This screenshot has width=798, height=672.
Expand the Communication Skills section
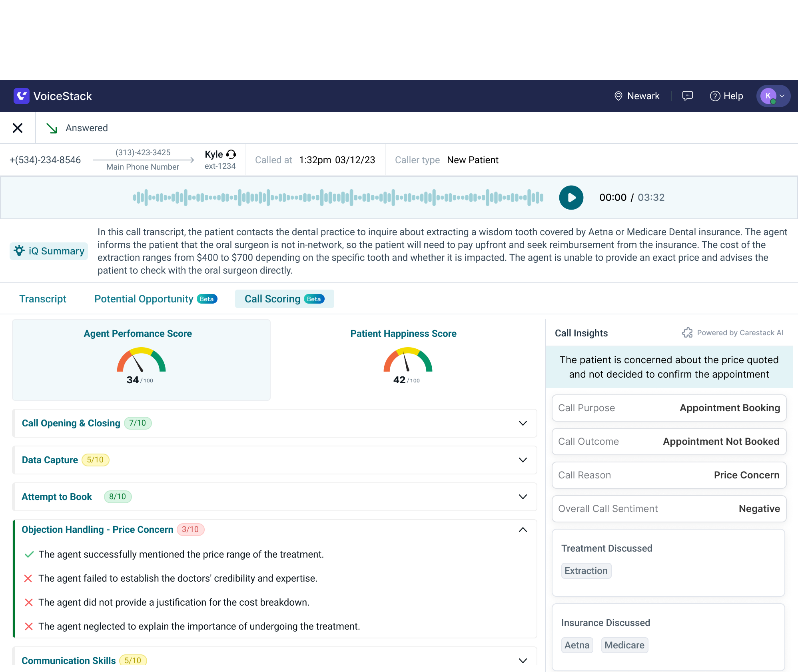tap(523, 660)
